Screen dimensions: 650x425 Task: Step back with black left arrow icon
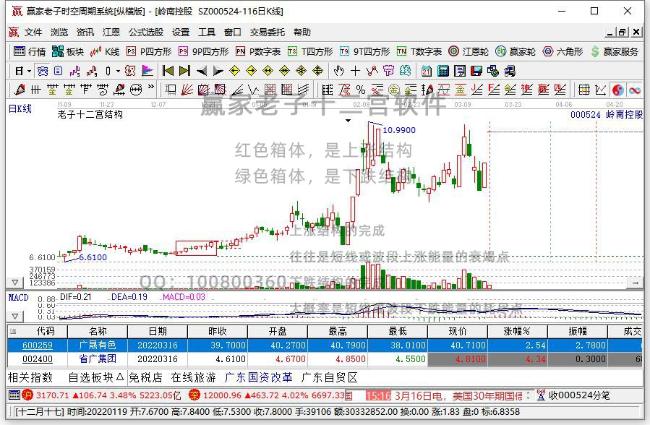[x=201, y=71]
